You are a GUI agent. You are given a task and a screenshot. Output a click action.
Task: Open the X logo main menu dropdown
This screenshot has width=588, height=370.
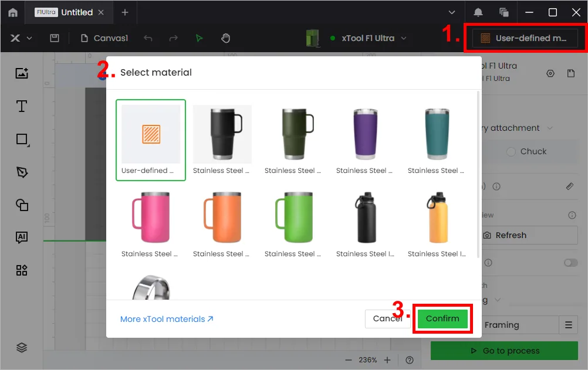pyautogui.click(x=21, y=38)
